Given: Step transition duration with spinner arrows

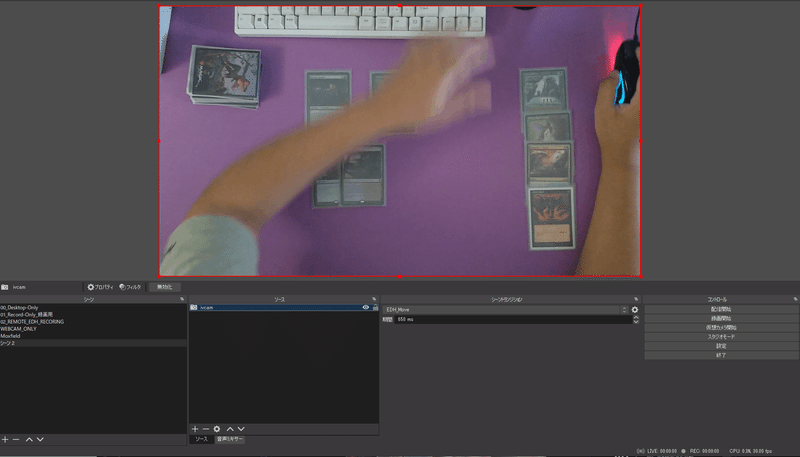Looking at the screenshot, I should [636, 319].
